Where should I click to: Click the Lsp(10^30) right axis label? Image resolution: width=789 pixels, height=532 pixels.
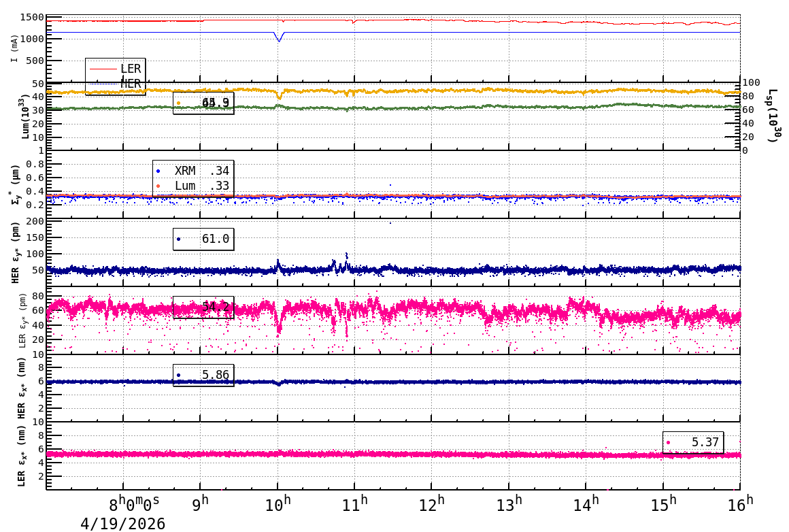(774, 116)
